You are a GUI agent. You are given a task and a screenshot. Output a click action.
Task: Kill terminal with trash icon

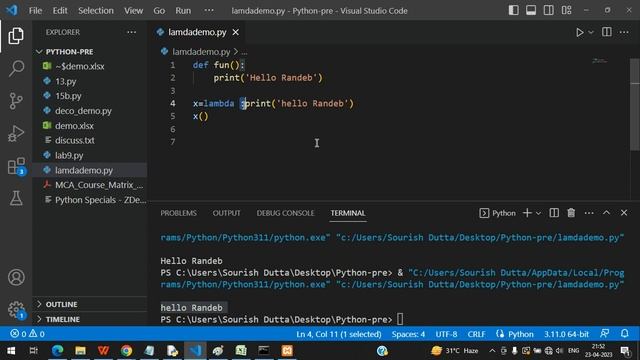571,213
